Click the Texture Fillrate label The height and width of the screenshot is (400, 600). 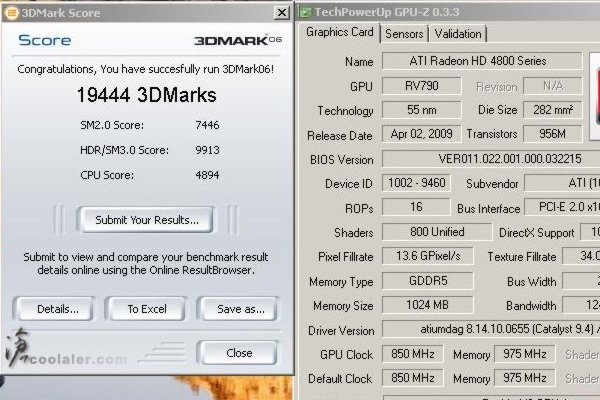(522, 257)
